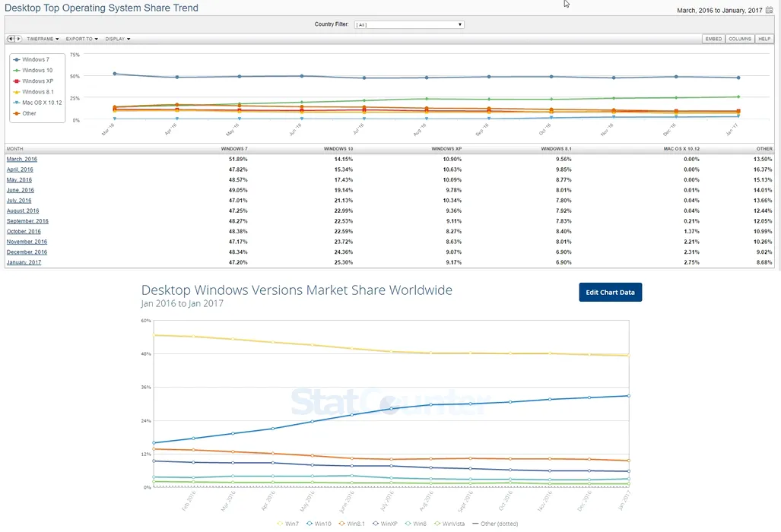This screenshot has height=532, width=781.
Task: Select the 25.30% Windows 10 cell
Action: tap(343, 262)
